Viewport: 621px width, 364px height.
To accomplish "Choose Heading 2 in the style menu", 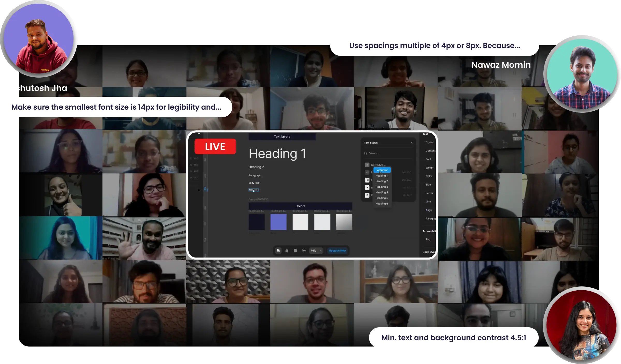I will 382,181.
